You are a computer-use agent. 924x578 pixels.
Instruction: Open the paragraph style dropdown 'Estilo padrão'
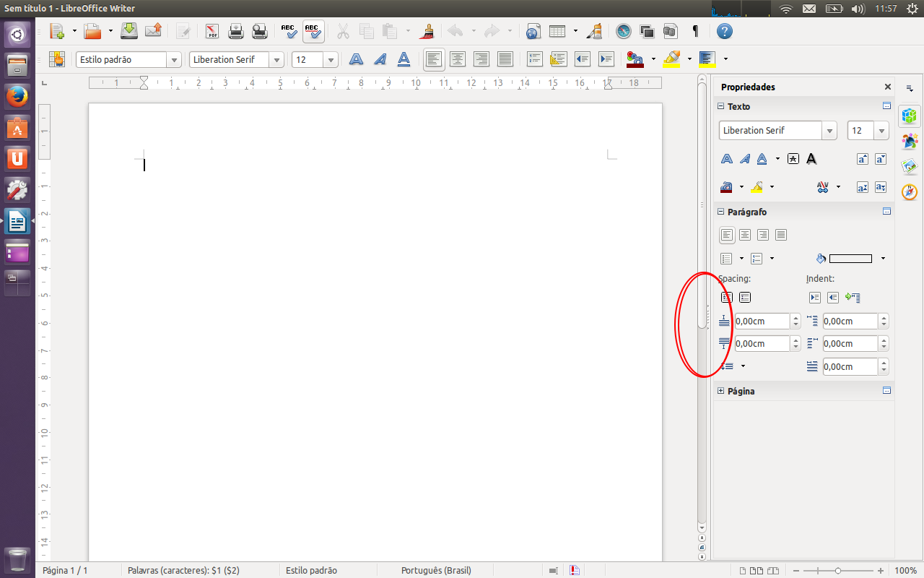pyautogui.click(x=173, y=60)
